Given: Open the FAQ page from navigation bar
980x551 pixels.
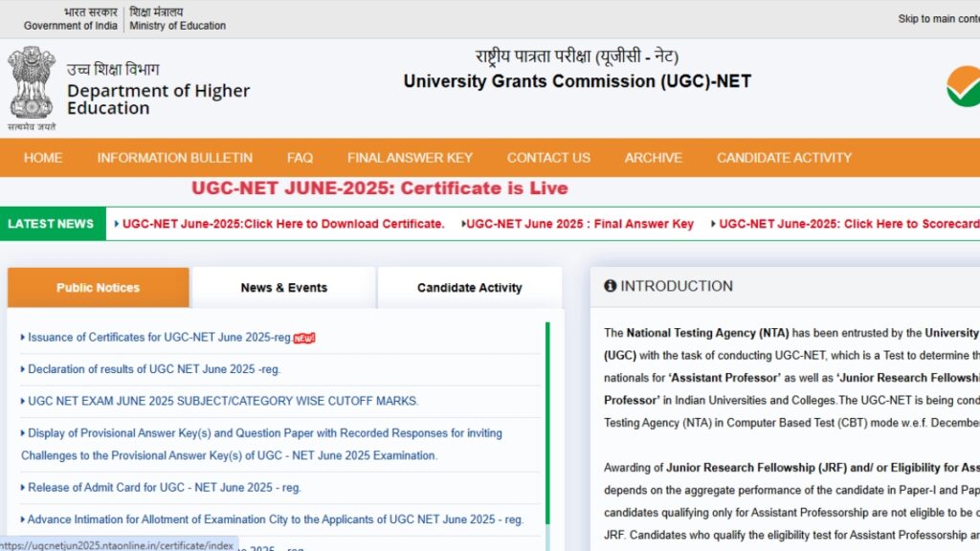Looking at the screenshot, I should point(300,157).
